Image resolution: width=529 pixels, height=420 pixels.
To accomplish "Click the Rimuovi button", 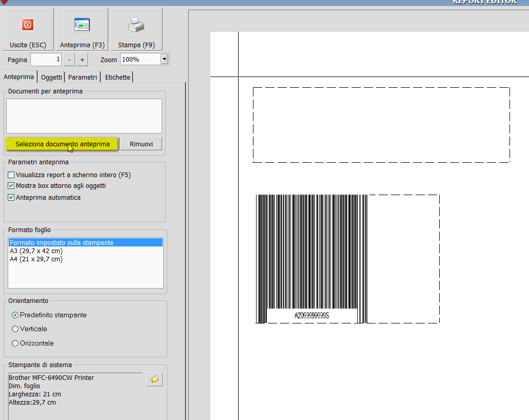I will click(x=141, y=144).
